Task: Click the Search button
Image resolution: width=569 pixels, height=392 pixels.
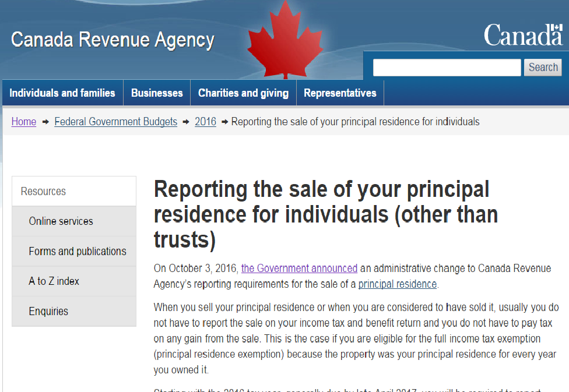Action: pos(543,68)
